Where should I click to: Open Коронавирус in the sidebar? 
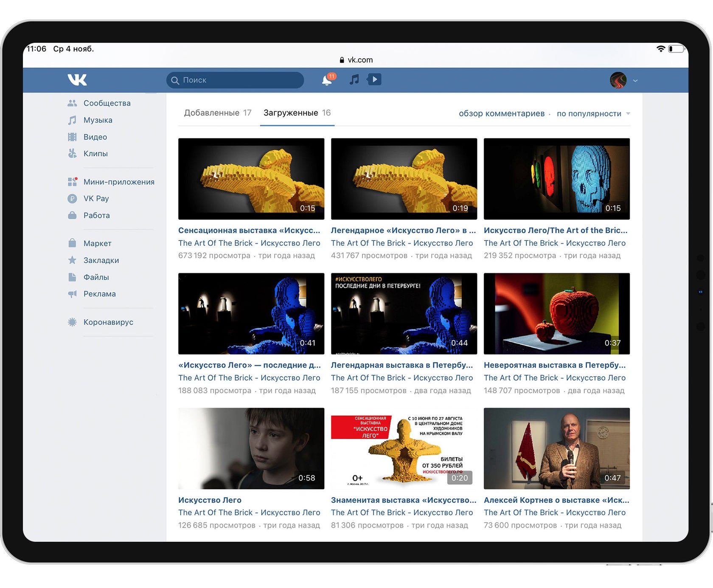tap(108, 322)
